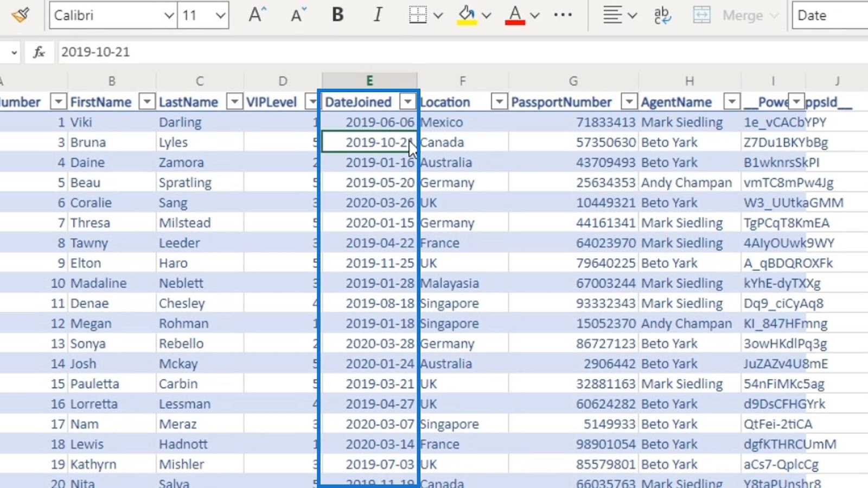Click the Format Painter brush icon
868x488 pixels.
[x=21, y=15]
